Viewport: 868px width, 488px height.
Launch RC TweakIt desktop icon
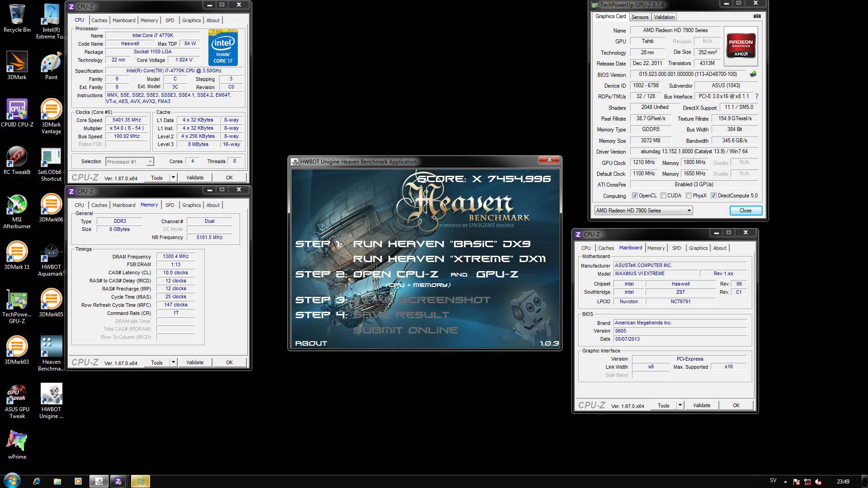point(17,160)
